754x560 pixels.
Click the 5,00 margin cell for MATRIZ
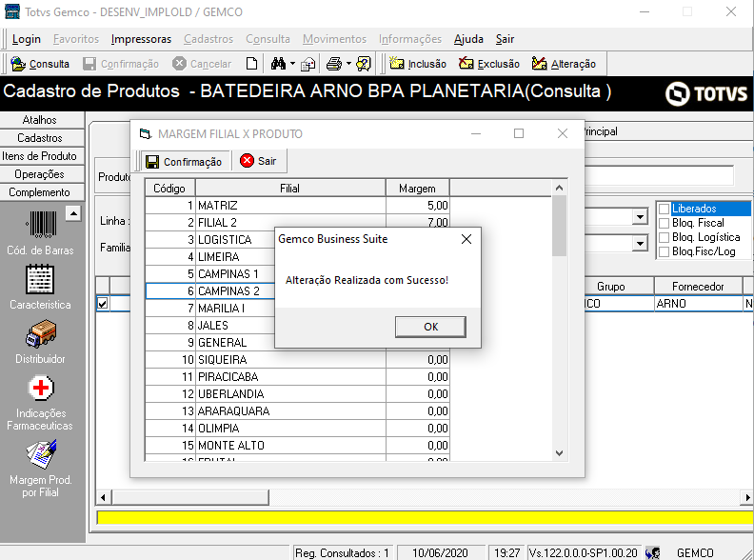click(x=418, y=206)
